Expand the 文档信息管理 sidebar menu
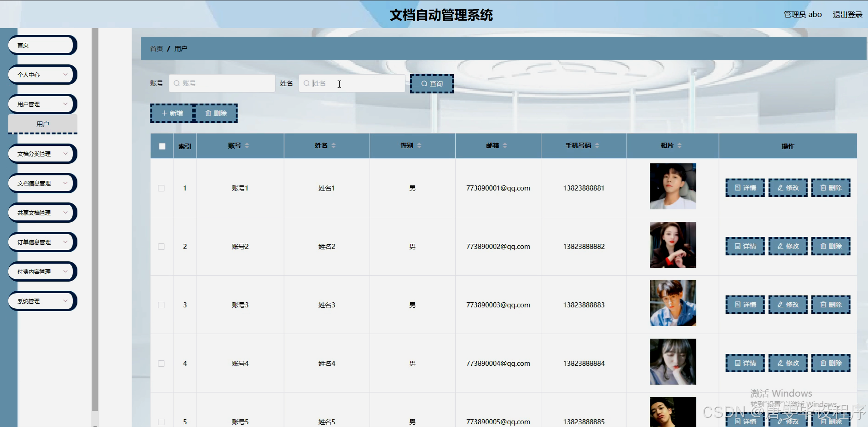Screen dimensions: 868x427 click(42, 183)
